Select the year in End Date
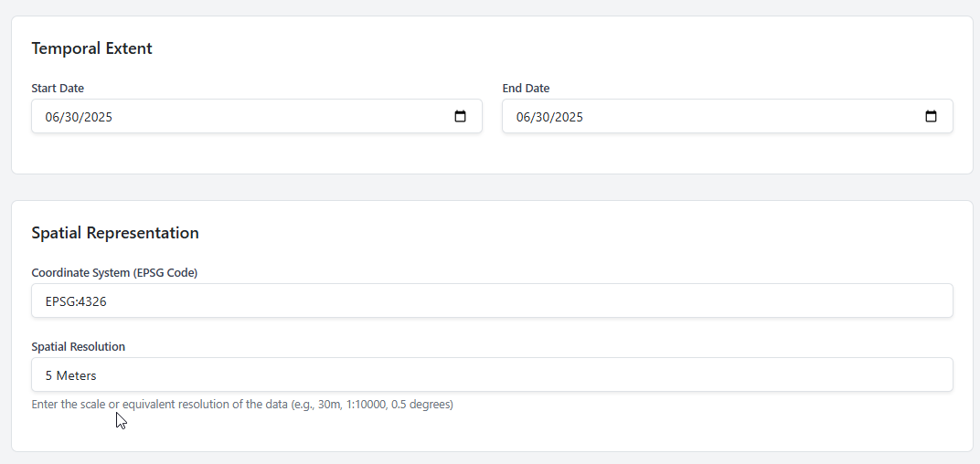This screenshot has height=464, width=980. point(568,117)
